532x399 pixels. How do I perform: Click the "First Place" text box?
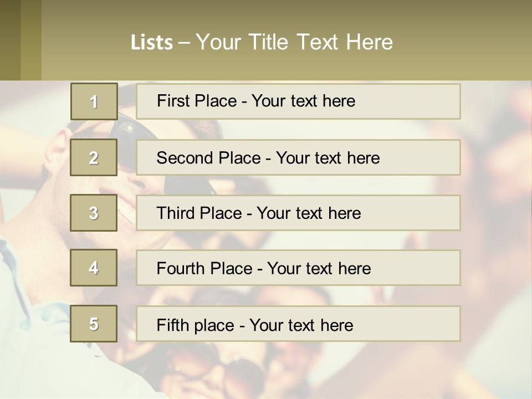[298, 101]
